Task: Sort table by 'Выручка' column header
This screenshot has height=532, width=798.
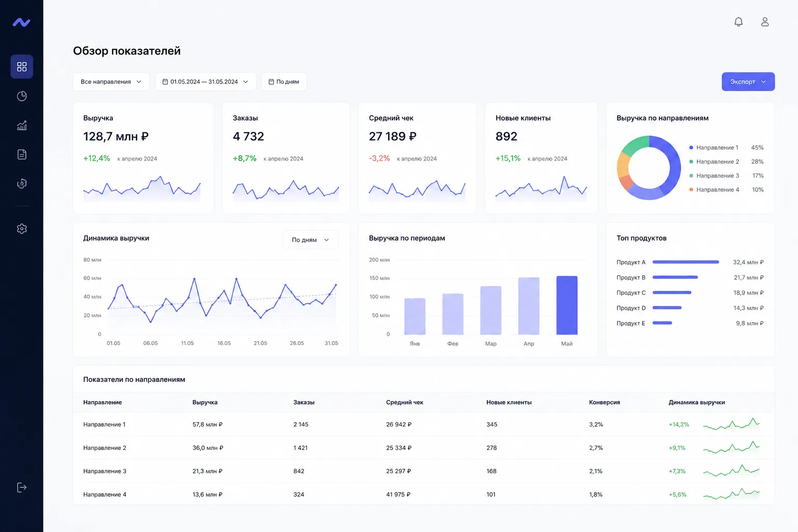Action: [x=205, y=403]
